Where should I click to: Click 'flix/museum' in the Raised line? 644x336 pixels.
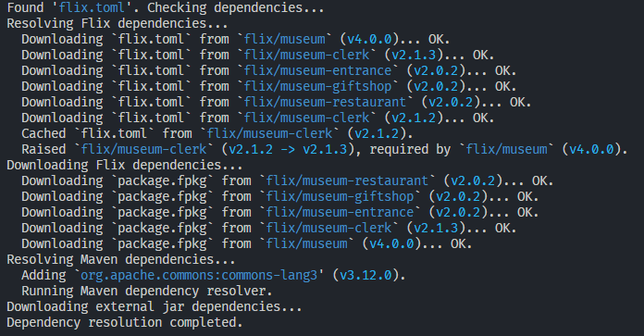[x=507, y=149]
